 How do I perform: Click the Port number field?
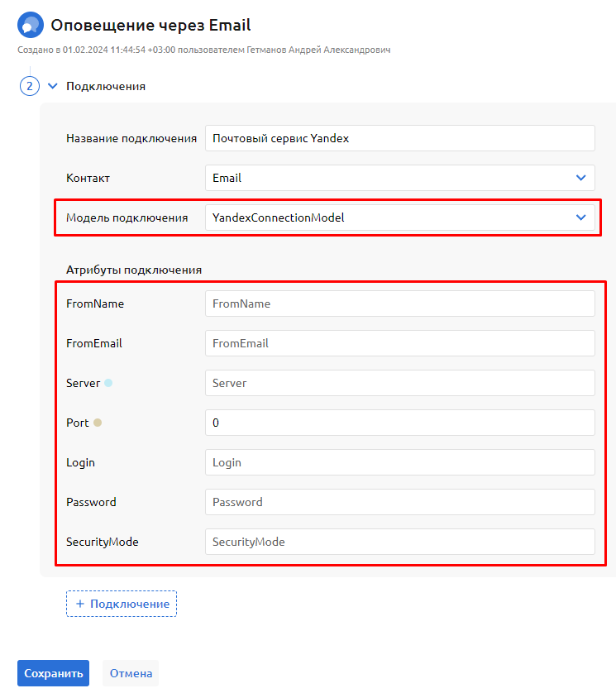click(x=399, y=423)
